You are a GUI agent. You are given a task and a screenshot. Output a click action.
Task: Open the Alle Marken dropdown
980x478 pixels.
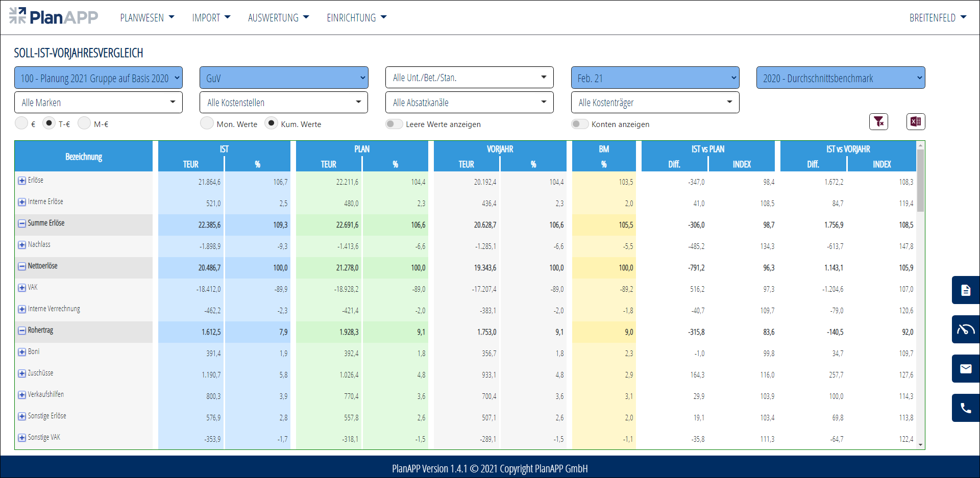pos(99,103)
